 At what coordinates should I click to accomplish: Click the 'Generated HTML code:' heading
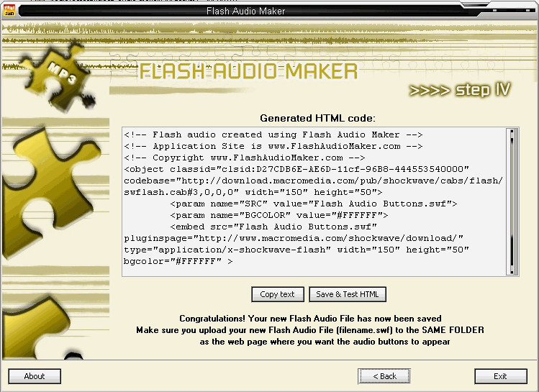pos(317,118)
